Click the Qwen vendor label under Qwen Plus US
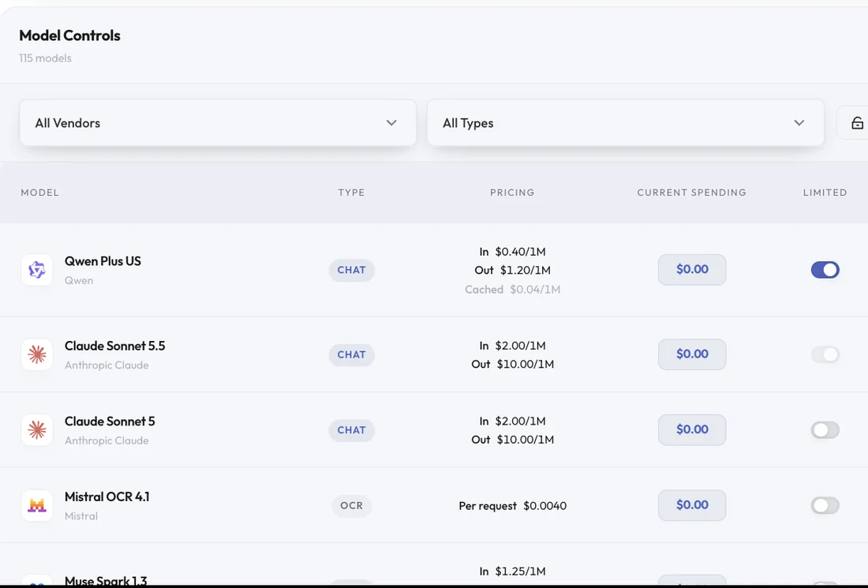The image size is (868, 588). tap(79, 281)
